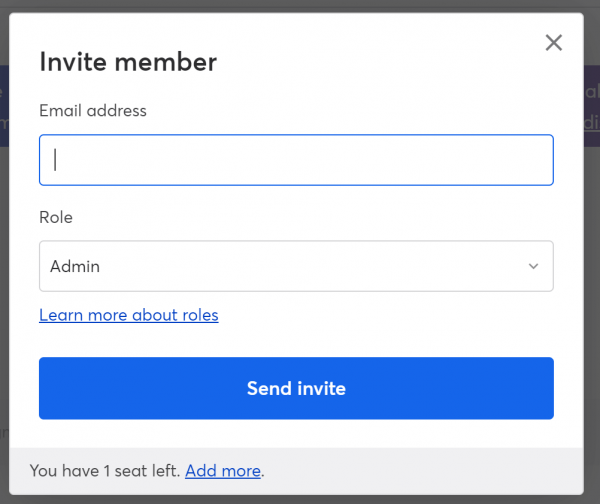
Task: Submit the invitation with Send invite
Action: 296,388
